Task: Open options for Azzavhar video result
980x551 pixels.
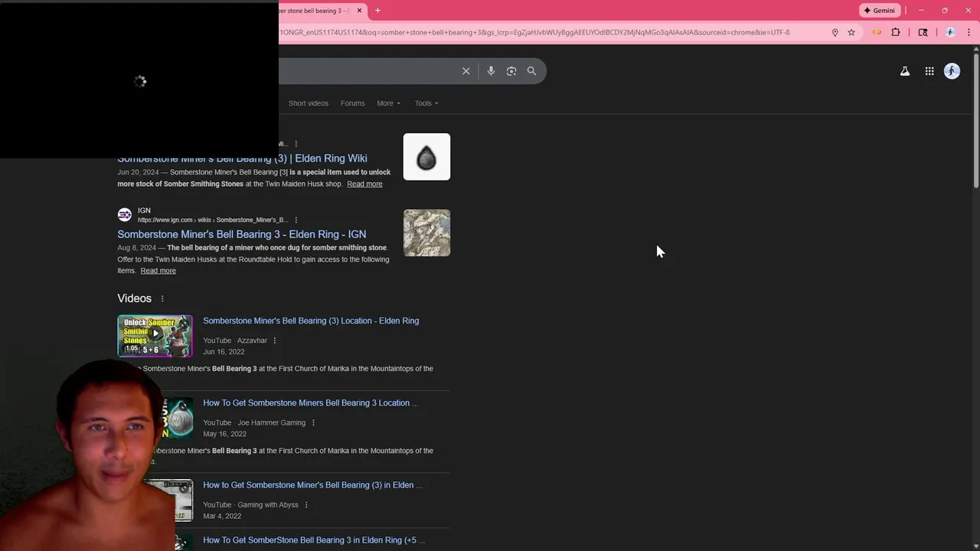Action: [275, 341]
